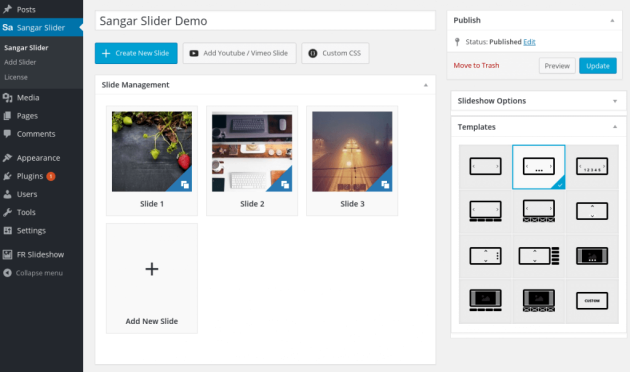The height and width of the screenshot is (372, 630).
Task: Click the Sangar Slider submenu item
Action: (x=26, y=47)
